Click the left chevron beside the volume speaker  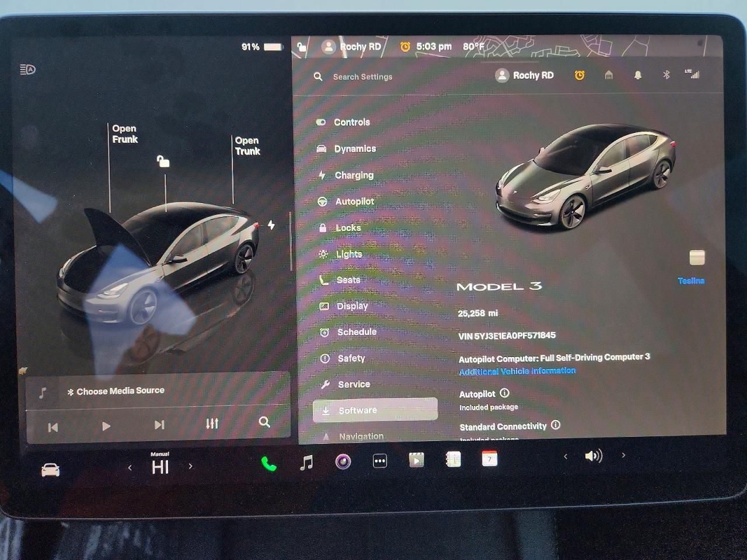[565, 456]
